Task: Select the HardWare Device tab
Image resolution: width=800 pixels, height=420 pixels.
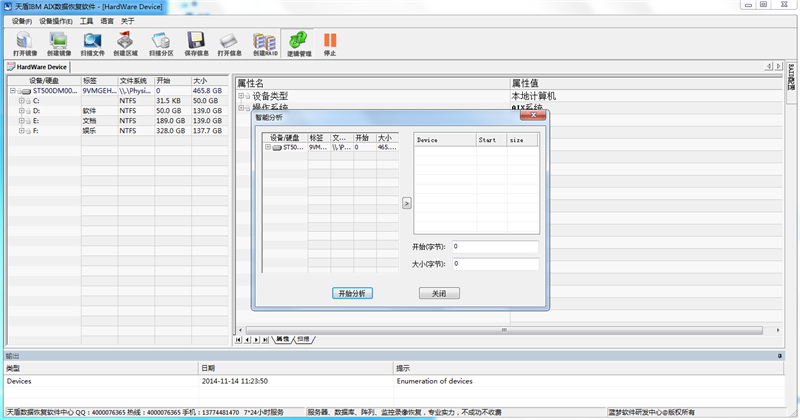Action: pos(37,67)
